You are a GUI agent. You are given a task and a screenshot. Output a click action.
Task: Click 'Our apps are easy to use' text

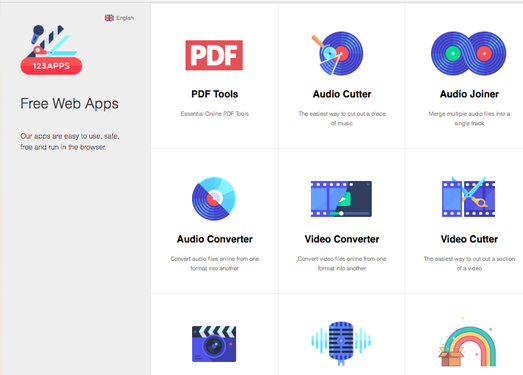(x=70, y=141)
